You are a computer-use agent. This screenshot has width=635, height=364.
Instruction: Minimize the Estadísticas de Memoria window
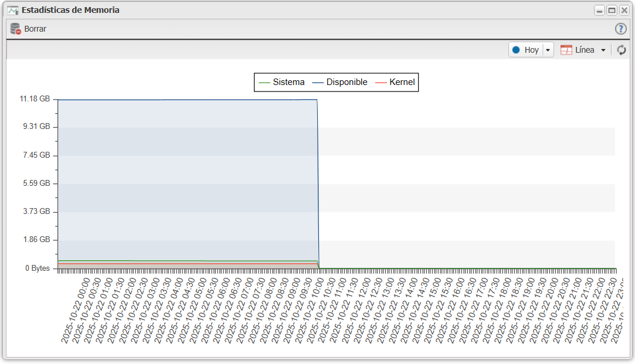[599, 11]
